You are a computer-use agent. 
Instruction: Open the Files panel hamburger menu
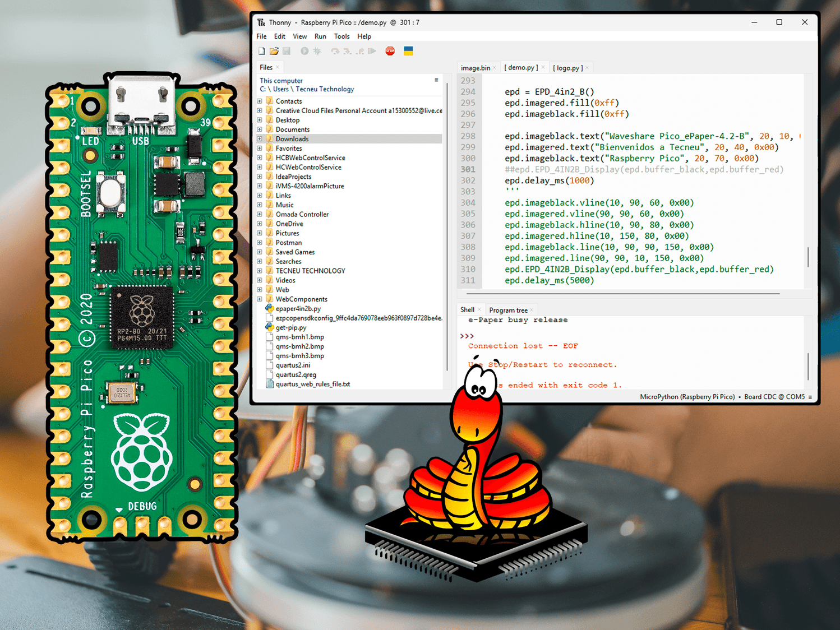436,80
